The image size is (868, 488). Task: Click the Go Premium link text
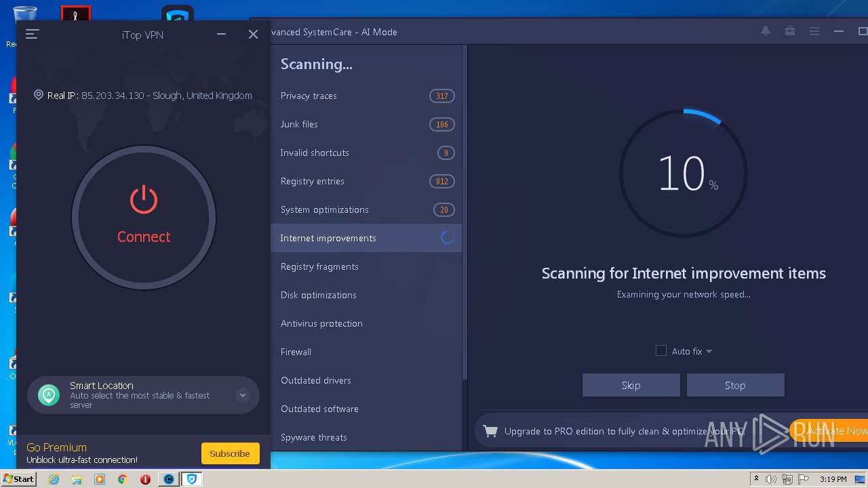pyautogui.click(x=56, y=447)
